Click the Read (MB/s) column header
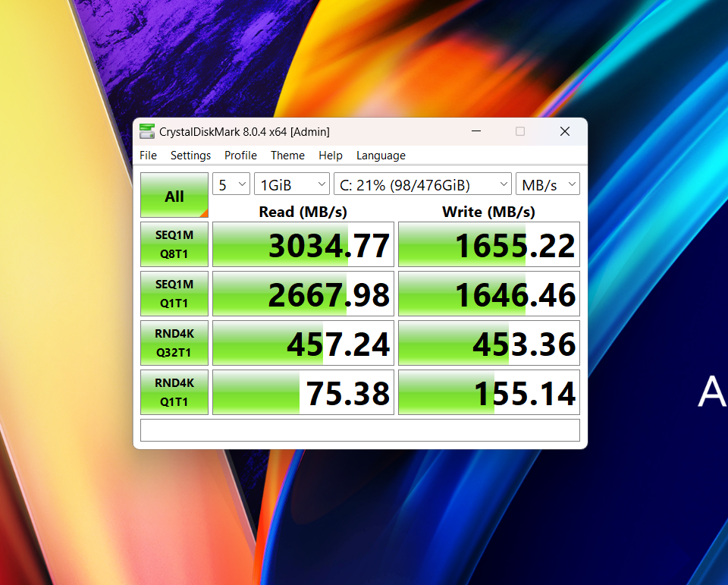Viewport: 728px width, 585px height. (303, 212)
